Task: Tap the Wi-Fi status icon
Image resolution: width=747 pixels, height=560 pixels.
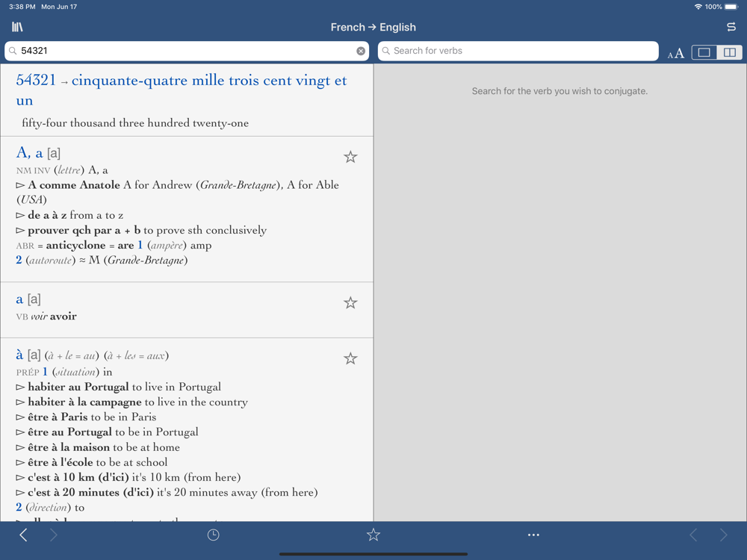Action: 698,7
